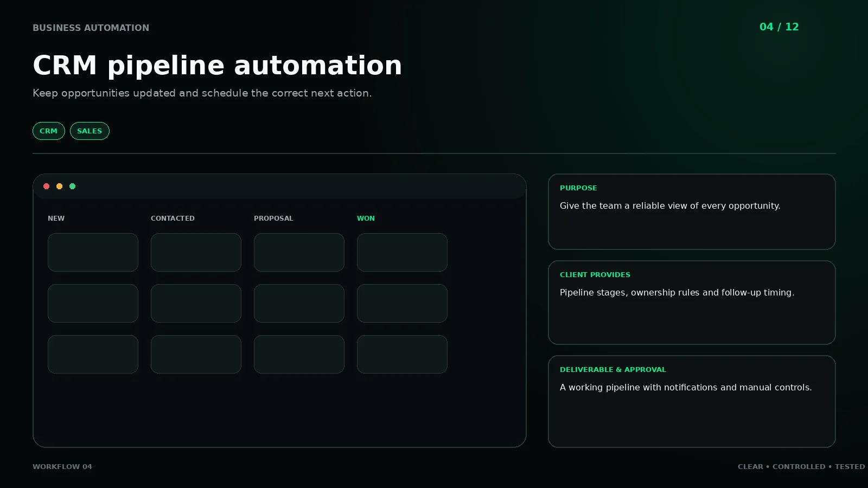Click 'A working pipeline with notifications' text
Viewport: 868px width, 488px height.
pos(686,387)
